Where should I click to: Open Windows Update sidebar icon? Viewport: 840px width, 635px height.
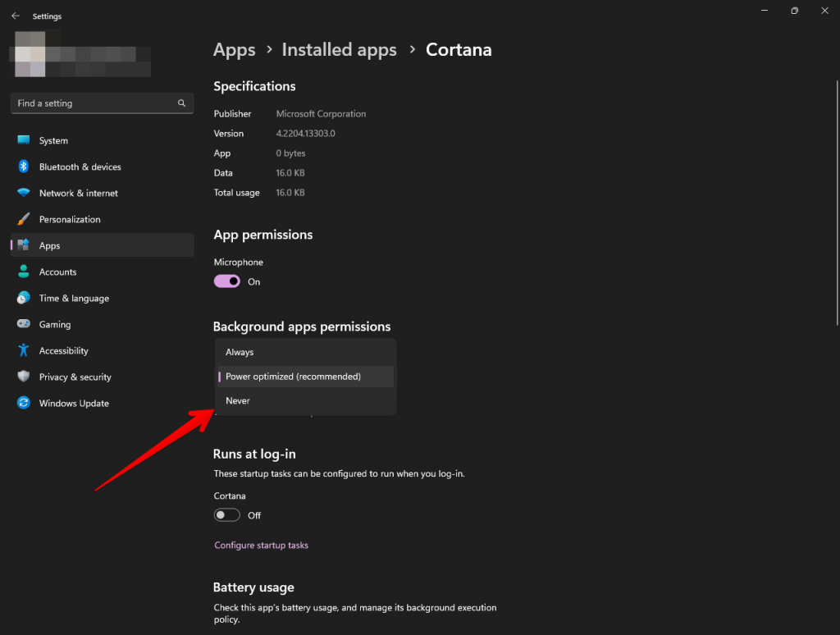coord(23,403)
